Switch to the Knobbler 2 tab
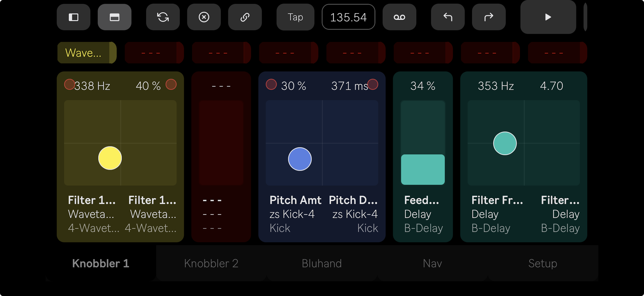This screenshot has height=296, width=644. pos(211,263)
